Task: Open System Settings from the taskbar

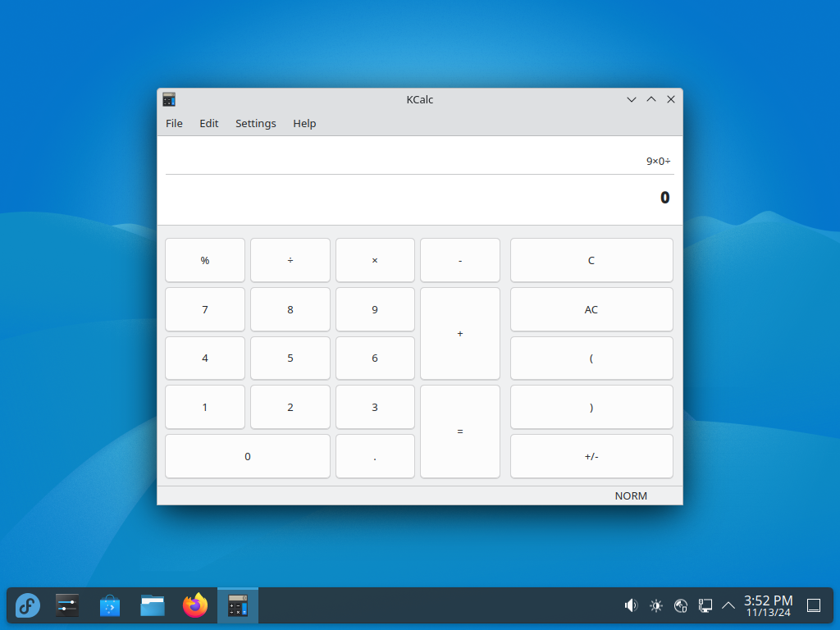Action: pyautogui.click(x=67, y=606)
